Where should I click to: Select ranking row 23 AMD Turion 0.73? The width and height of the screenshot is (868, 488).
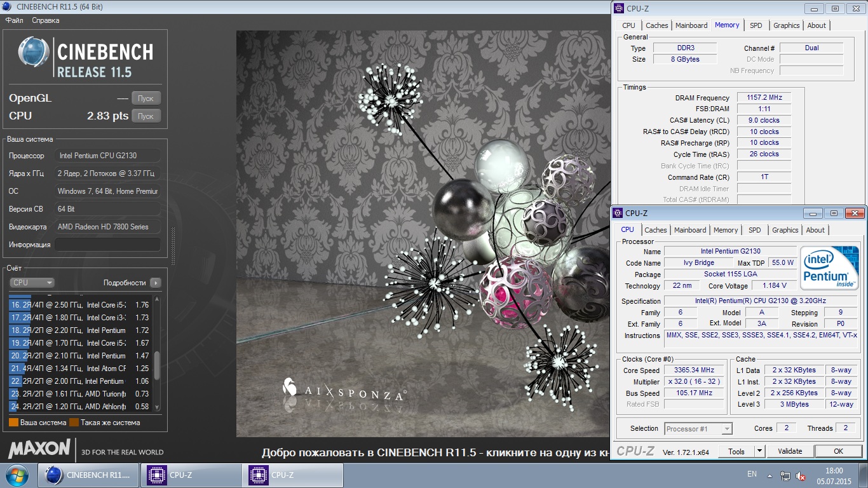click(x=79, y=394)
